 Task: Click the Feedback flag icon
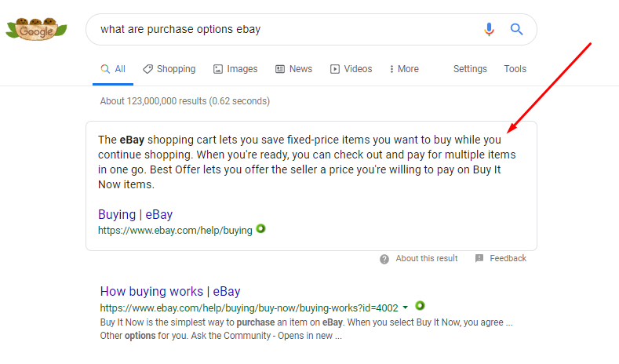coord(479,259)
